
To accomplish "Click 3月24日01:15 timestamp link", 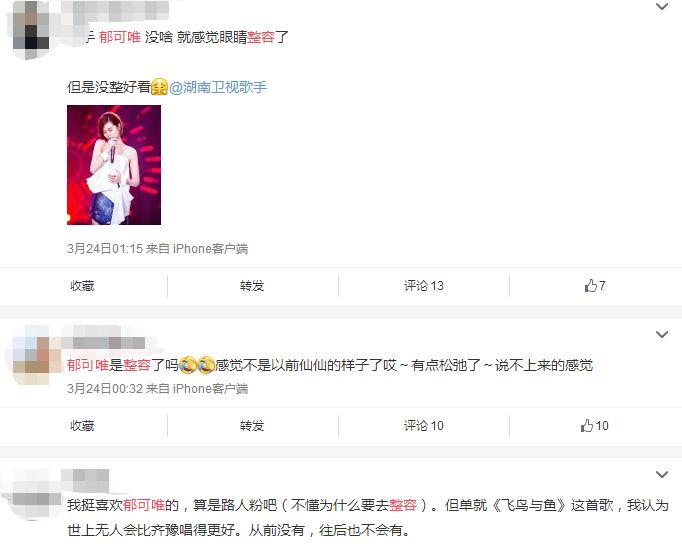I will click(105, 249).
